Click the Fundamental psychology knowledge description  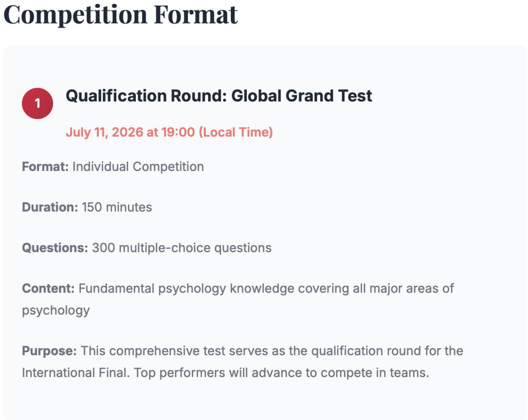pos(238,299)
